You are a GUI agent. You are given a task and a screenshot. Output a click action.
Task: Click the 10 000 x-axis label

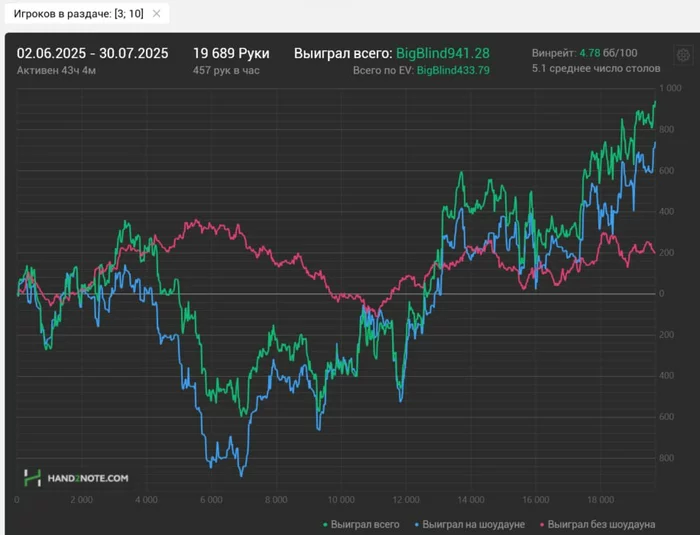pyautogui.click(x=341, y=500)
